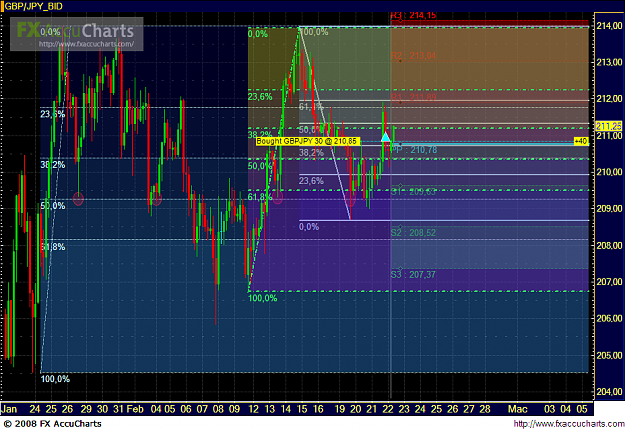This screenshot has width=625, height=430.
Task: Click the GBP/JPY_BID chart title
Action: pyautogui.click(x=33, y=6)
